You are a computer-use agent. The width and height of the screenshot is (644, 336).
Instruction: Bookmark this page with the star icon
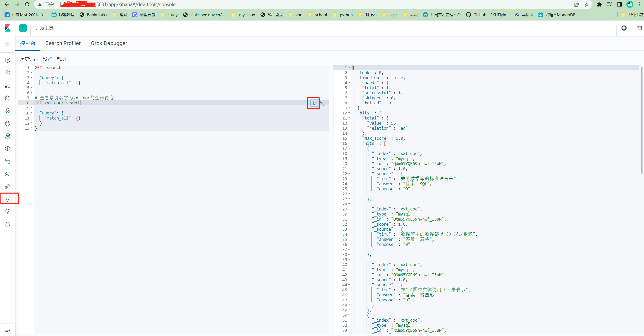point(587,4)
